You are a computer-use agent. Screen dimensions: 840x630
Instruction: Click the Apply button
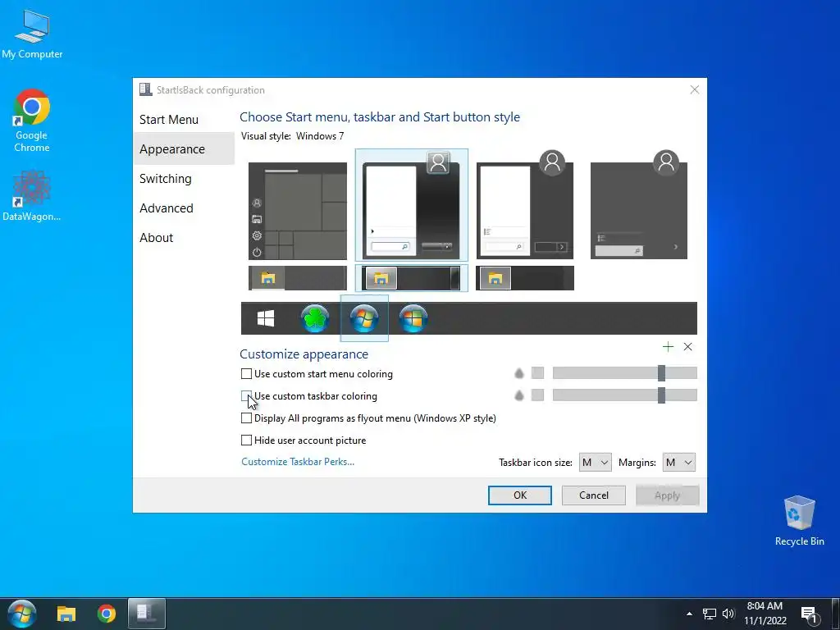(668, 495)
